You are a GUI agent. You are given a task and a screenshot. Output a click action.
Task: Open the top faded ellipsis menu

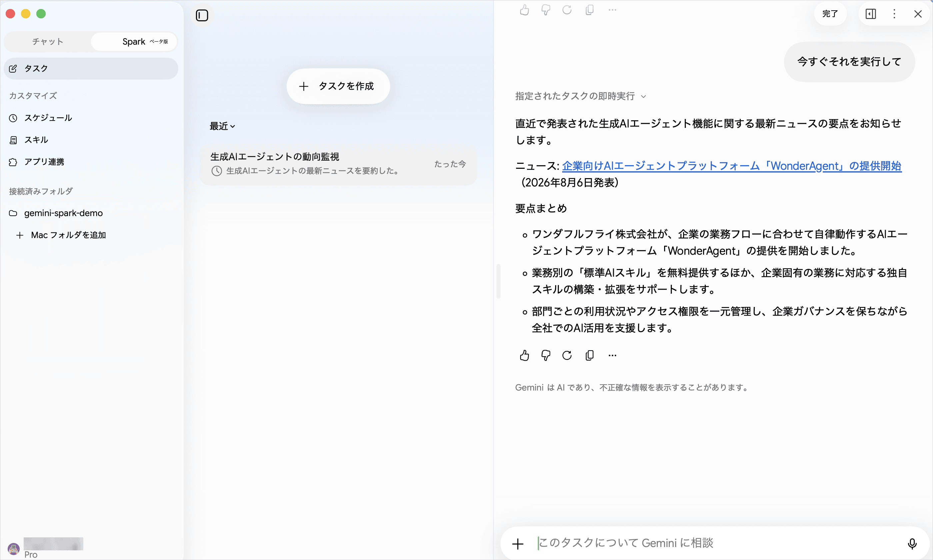(x=612, y=10)
